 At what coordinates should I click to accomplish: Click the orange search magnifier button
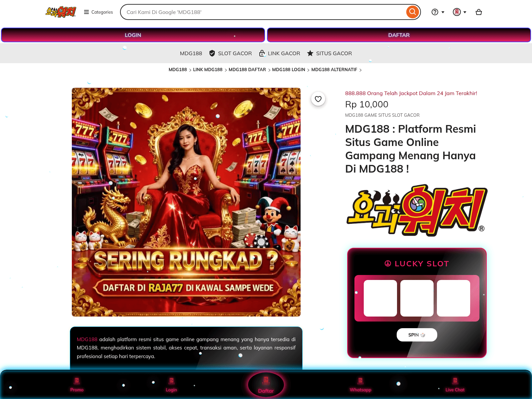pos(412,12)
